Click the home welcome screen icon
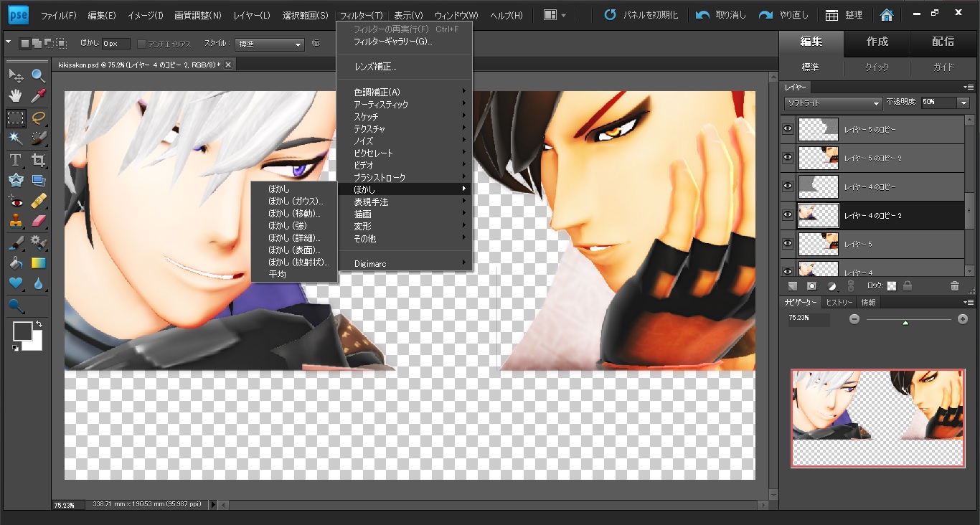This screenshot has height=525, width=980. click(x=887, y=15)
